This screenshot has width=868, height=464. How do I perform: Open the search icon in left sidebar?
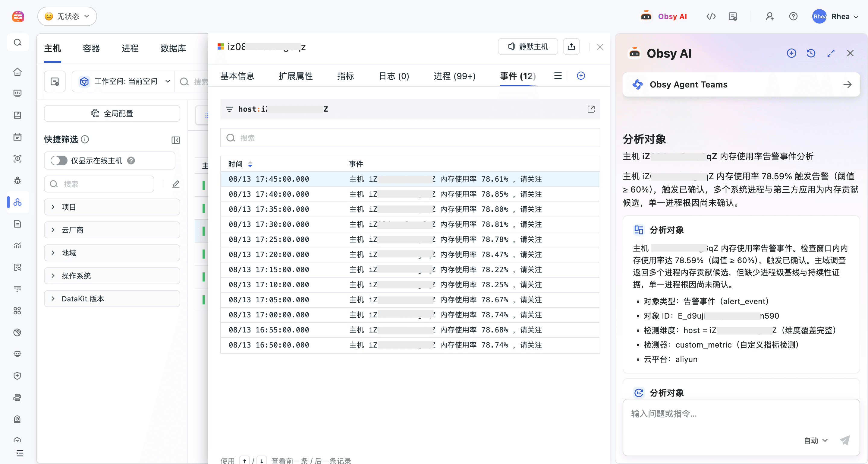tap(17, 43)
